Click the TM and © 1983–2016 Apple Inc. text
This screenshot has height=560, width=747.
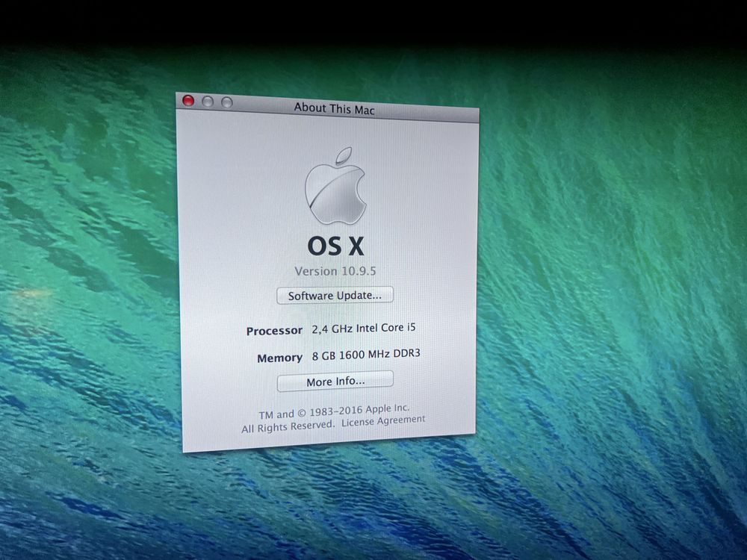[335, 411]
